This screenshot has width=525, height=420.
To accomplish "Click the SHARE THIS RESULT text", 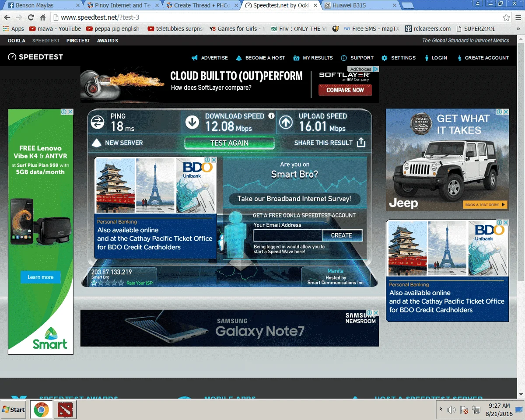I will 323,143.
